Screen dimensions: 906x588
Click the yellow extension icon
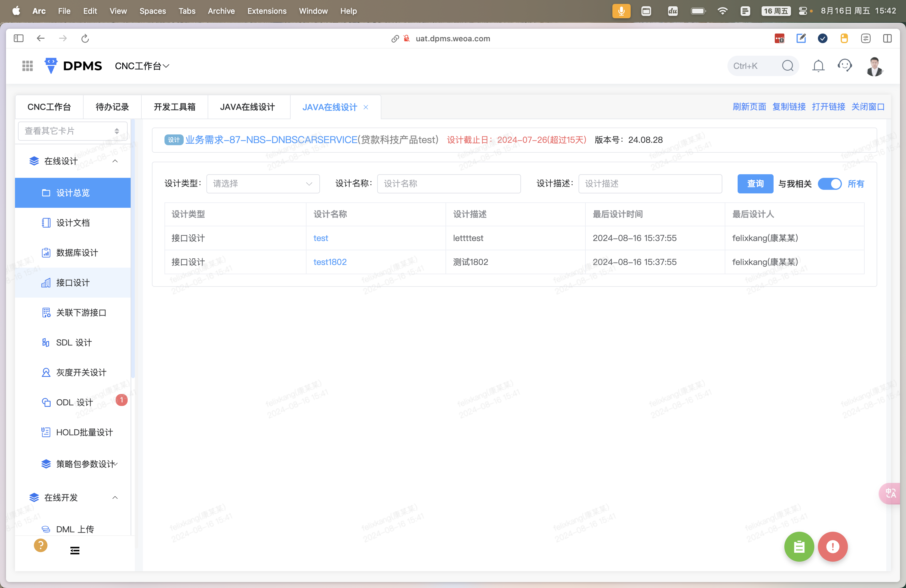pos(844,38)
